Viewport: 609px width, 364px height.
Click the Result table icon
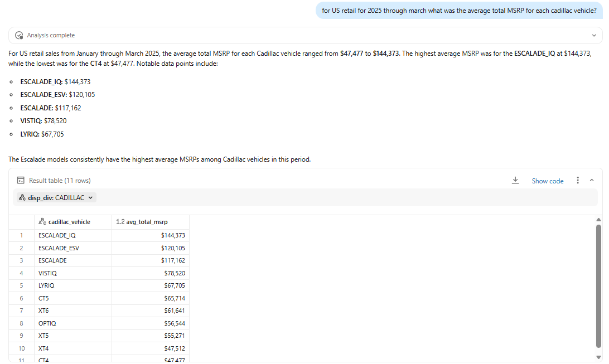pyautogui.click(x=21, y=181)
